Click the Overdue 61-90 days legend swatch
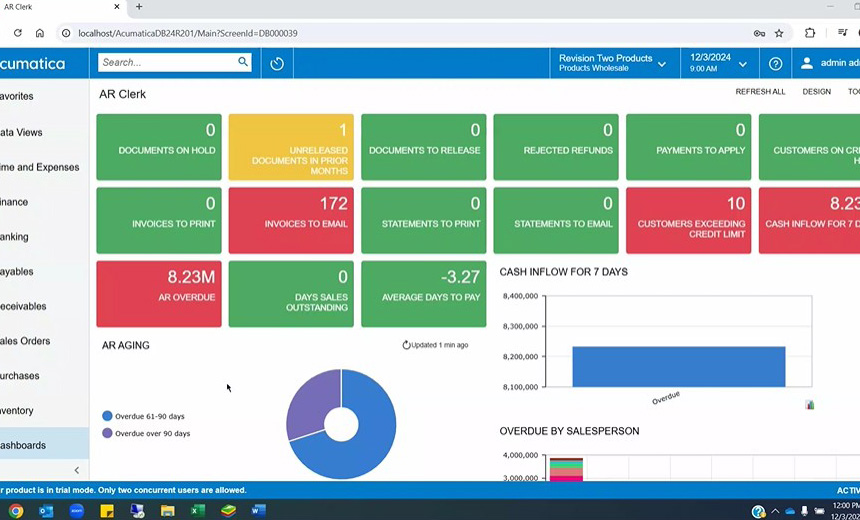860x520 pixels. (107, 416)
